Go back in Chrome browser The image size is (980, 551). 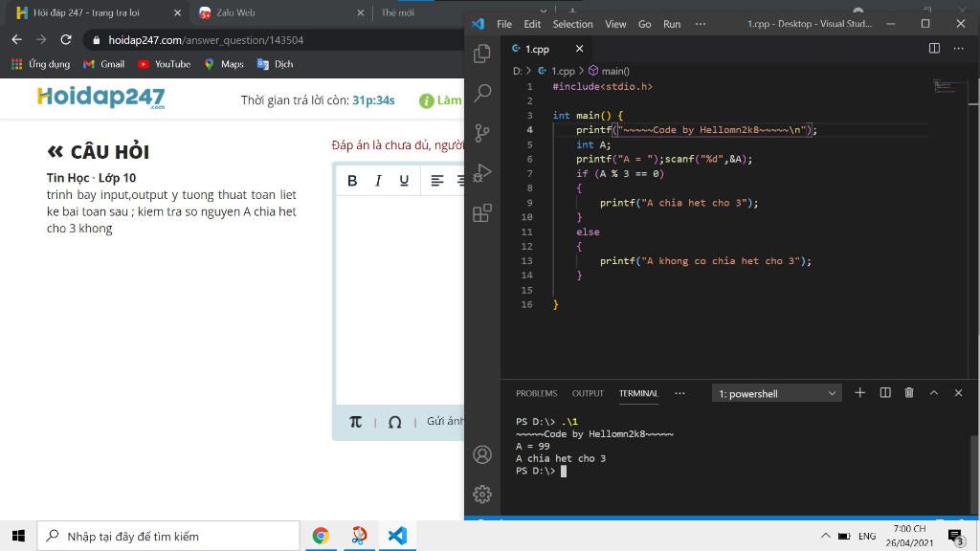[x=17, y=39]
